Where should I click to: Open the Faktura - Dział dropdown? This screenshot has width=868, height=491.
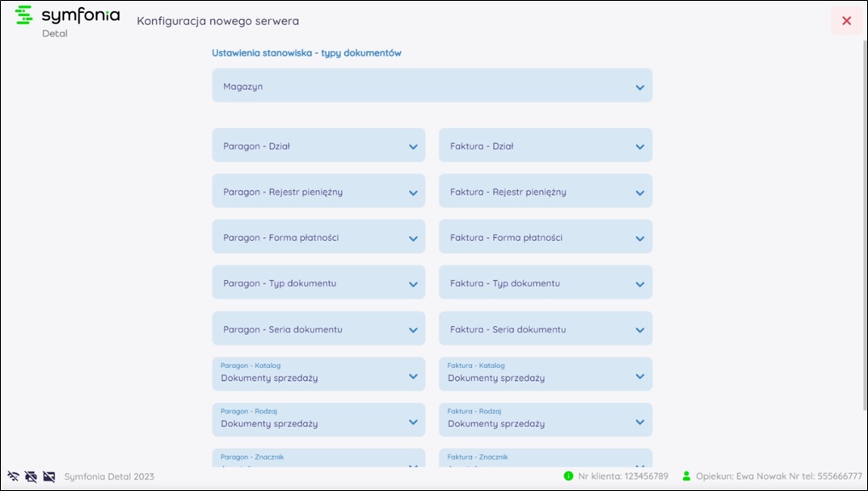[x=545, y=146]
